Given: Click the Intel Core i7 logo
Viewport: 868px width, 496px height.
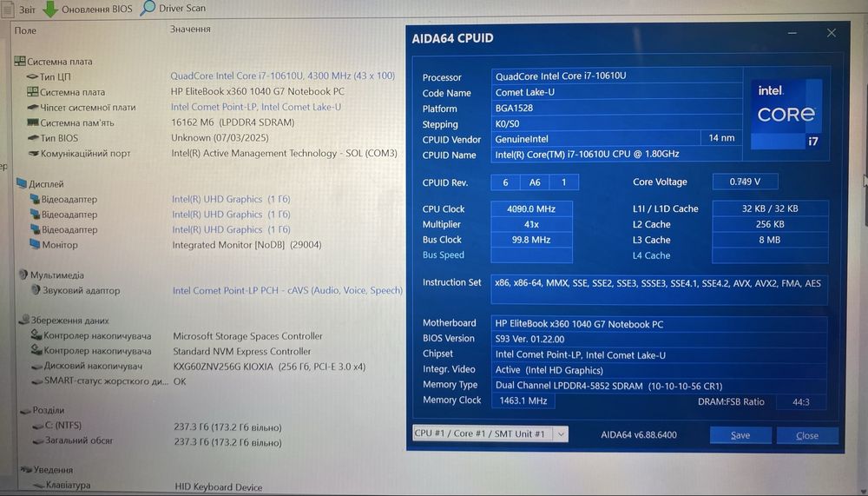Looking at the screenshot, I should tap(786, 115).
